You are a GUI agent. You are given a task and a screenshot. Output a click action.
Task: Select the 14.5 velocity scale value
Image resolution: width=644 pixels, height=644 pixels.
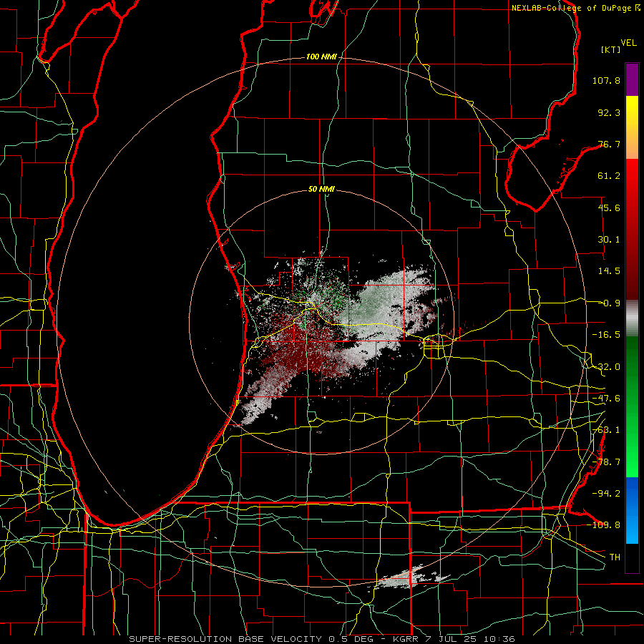coord(609,271)
